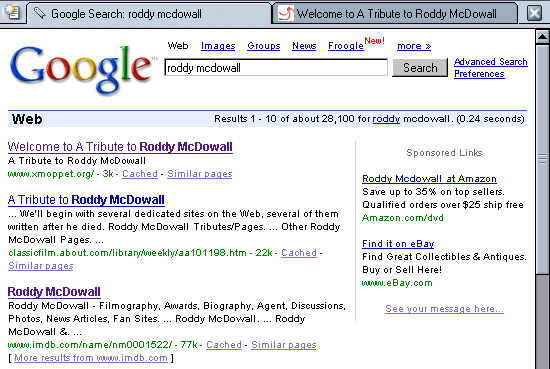The height and width of the screenshot is (369, 550).
Task: Open Cached copy of www.xmoppet.org result
Action: [140, 174]
